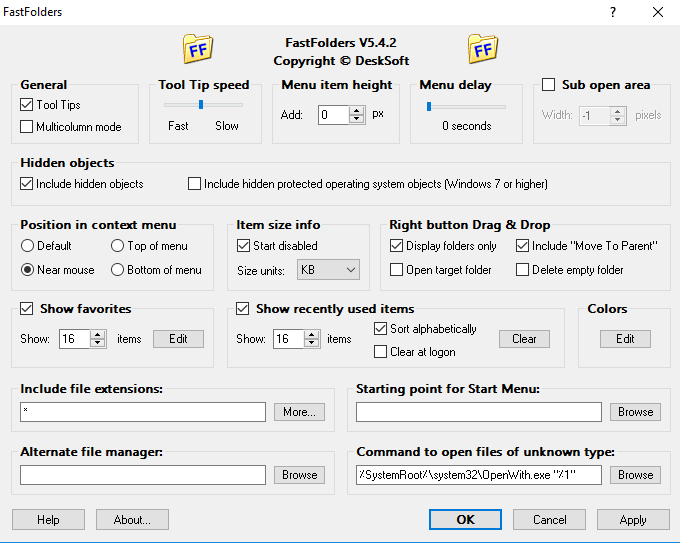Click the favorites Show count field
This screenshot has width=680, height=543.
coord(75,339)
